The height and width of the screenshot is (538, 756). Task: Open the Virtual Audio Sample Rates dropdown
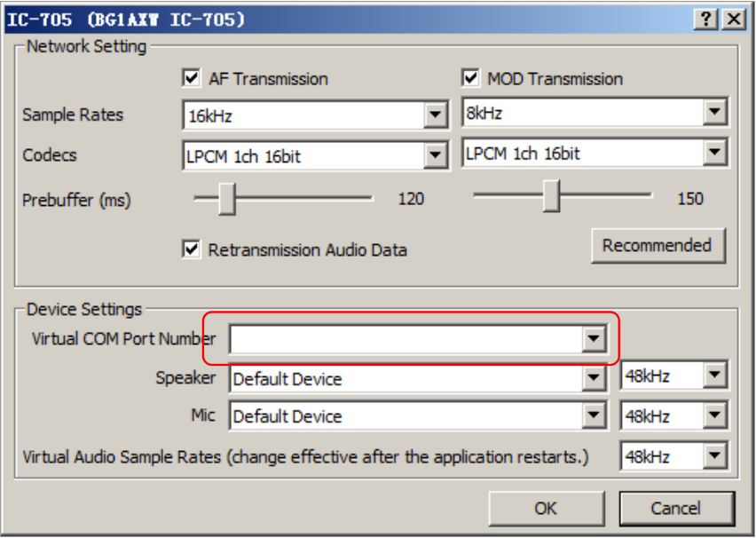[673, 455]
